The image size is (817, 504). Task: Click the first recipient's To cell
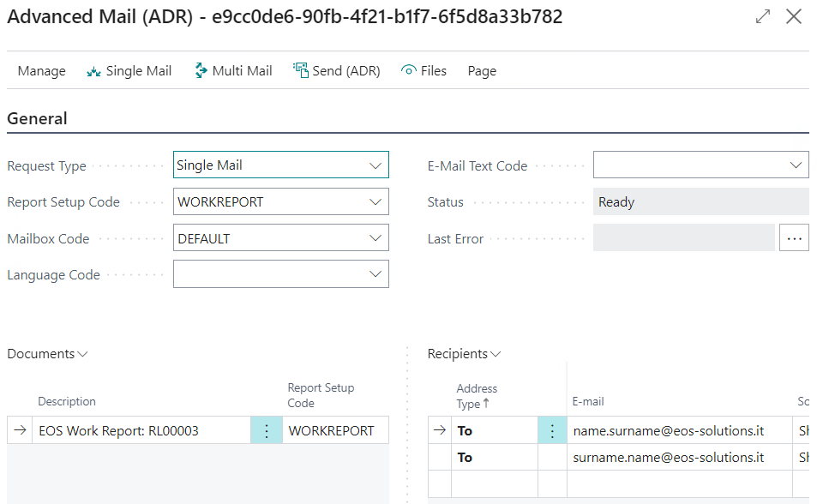(x=495, y=430)
